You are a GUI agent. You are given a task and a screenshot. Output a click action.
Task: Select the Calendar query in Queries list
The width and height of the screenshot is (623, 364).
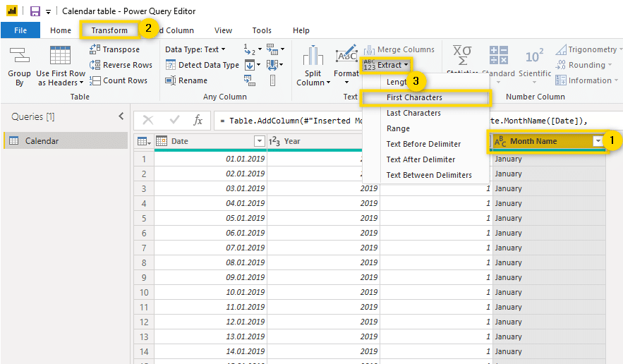(x=42, y=141)
